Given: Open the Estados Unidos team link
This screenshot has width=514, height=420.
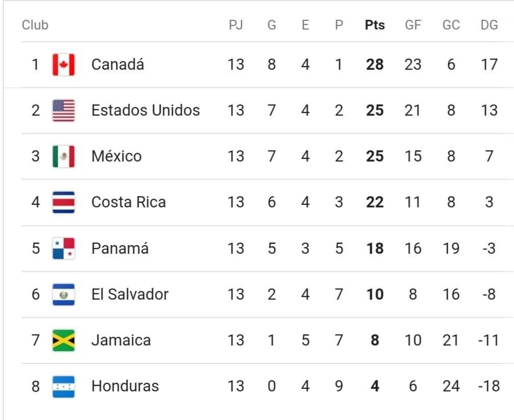Looking at the screenshot, I should (x=145, y=111).
